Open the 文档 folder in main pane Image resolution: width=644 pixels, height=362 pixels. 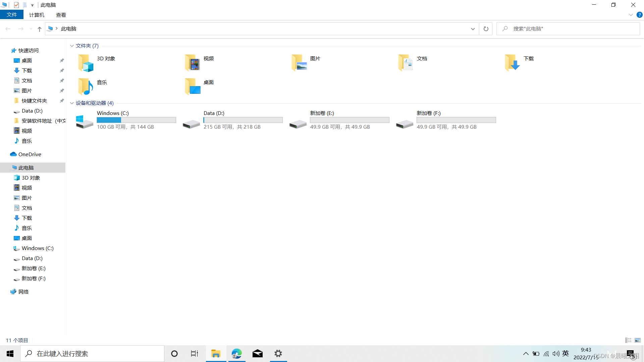click(x=406, y=63)
